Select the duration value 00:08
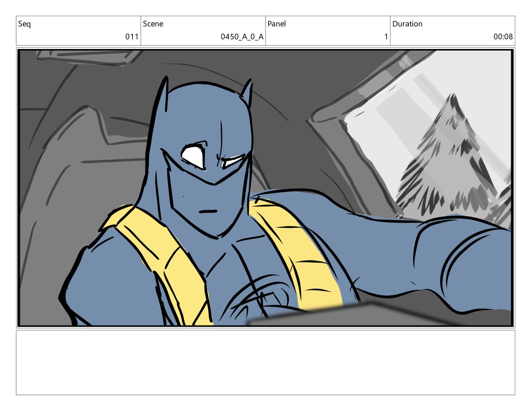532x411 pixels. (503, 37)
